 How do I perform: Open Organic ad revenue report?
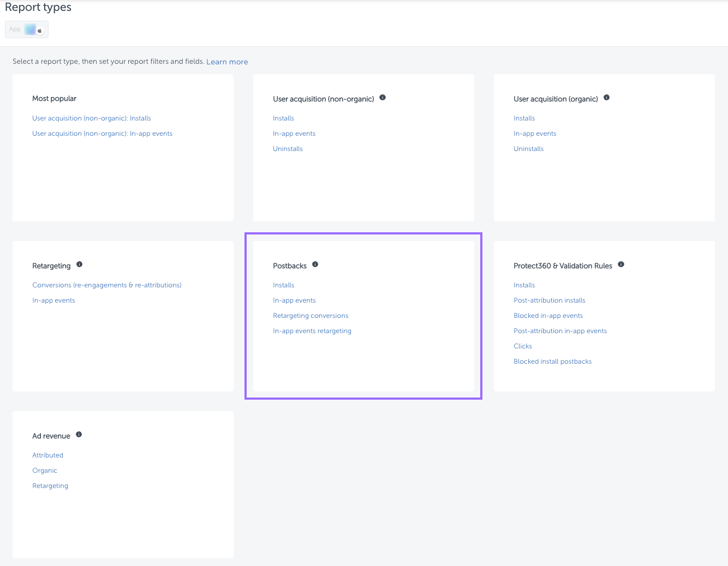point(45,471)
